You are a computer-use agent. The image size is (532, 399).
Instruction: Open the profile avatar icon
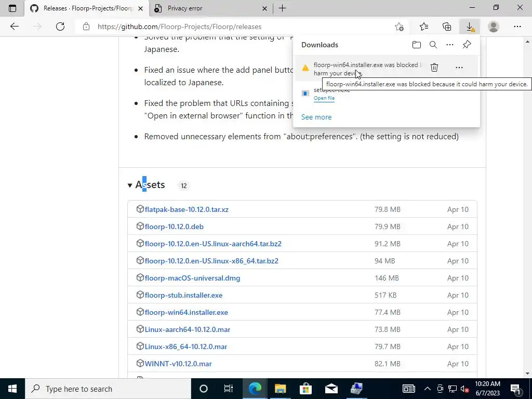point(494,26)
